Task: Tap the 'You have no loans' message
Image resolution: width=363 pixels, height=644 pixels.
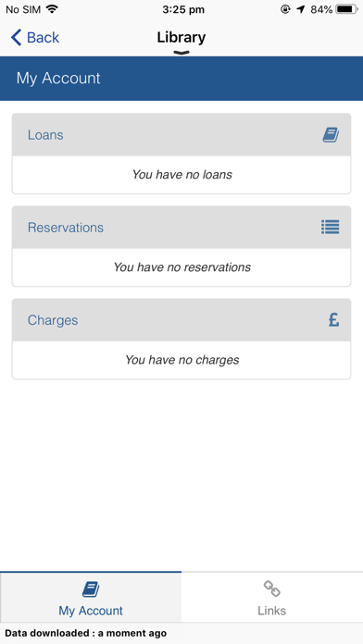Action: pyautogui.click(x=181, y=175)
